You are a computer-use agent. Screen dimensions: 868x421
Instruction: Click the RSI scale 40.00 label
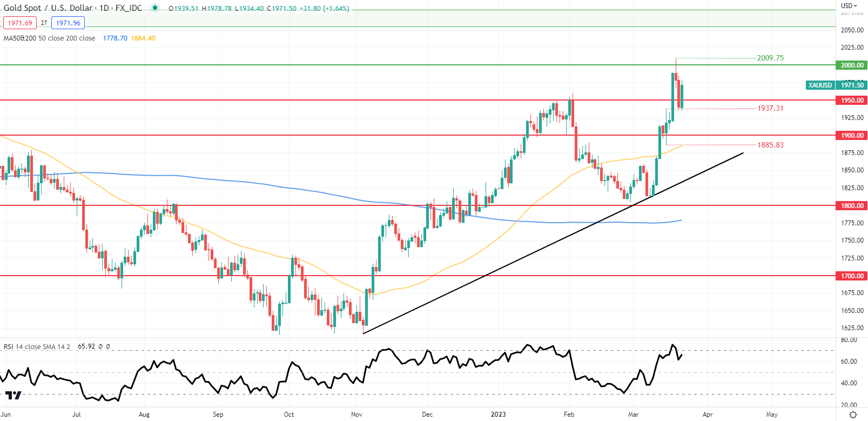click(849, 383)
